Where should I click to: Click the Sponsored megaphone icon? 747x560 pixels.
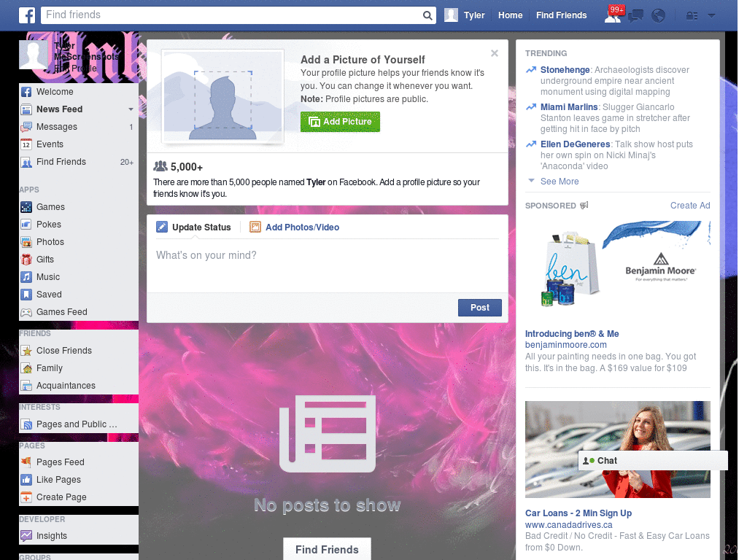point(584,205)
